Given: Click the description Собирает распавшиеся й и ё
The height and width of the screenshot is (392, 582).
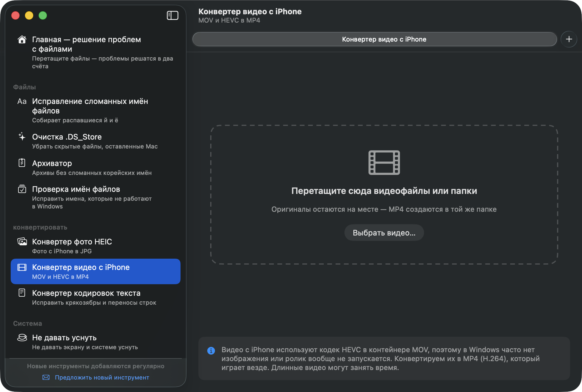Looking at the screenshot, I should (75, 120).
